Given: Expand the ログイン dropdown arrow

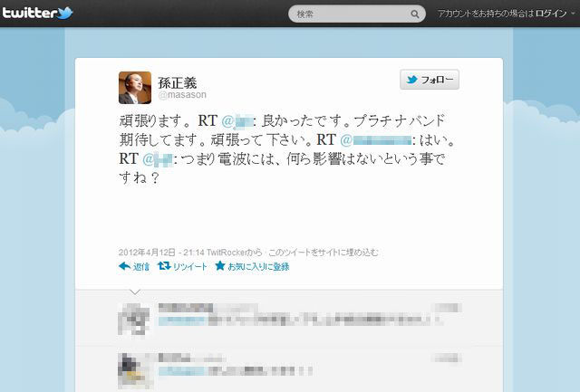Looking at the screenshot, I should pyautogui.click(x=574, y=14).
